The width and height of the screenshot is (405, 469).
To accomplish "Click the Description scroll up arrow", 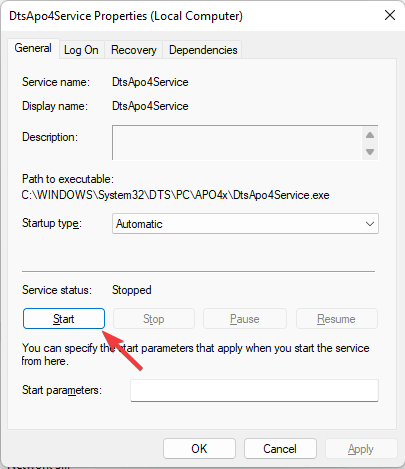I will (x=370, y=135).
